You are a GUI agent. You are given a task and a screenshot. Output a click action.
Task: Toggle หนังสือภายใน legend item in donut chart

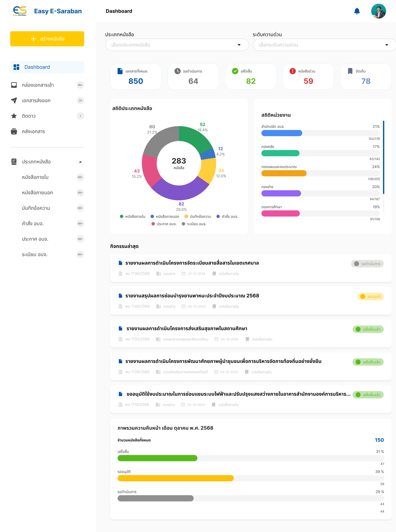[x=133, y=216]
